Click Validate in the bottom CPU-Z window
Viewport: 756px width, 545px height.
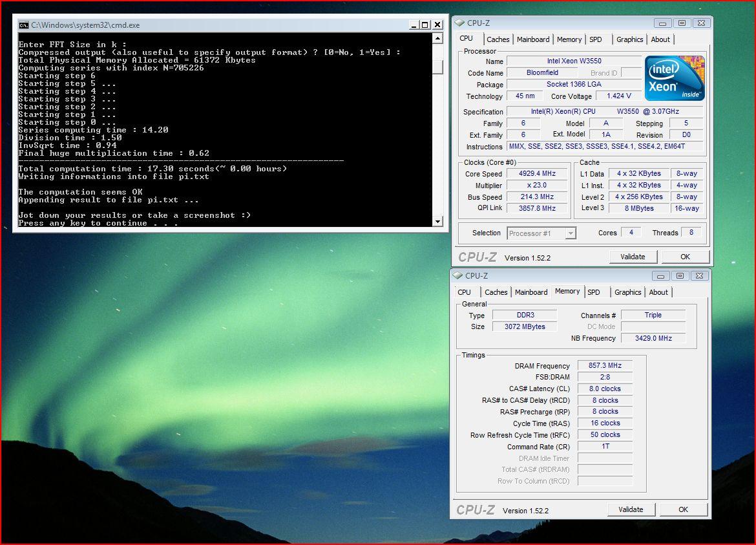pos(631,509)
